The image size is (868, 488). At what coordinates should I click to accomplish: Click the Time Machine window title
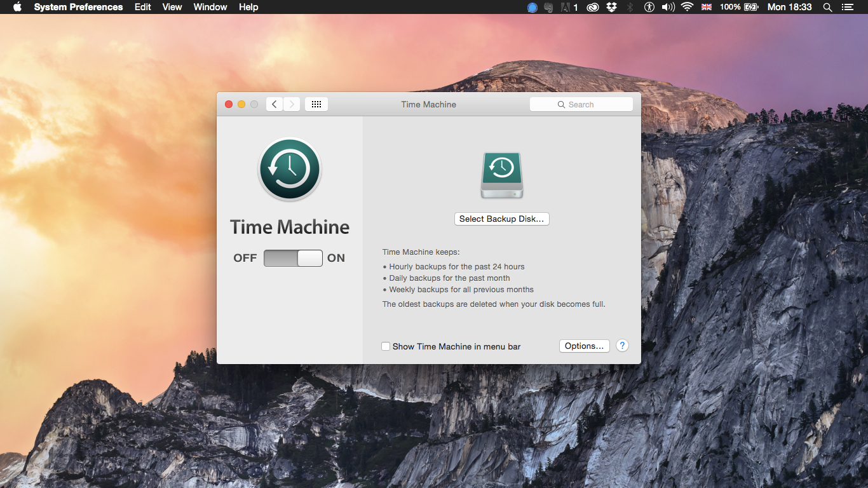point(429,104)
